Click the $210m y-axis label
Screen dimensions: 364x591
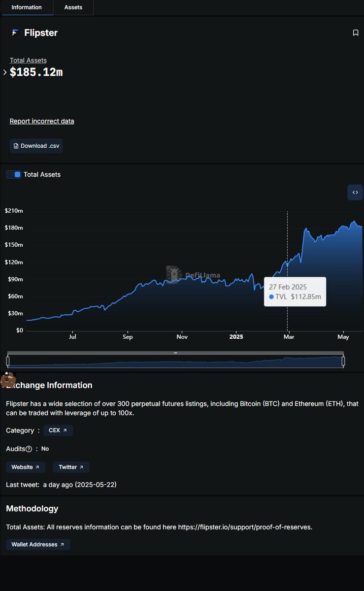(14, 211)
